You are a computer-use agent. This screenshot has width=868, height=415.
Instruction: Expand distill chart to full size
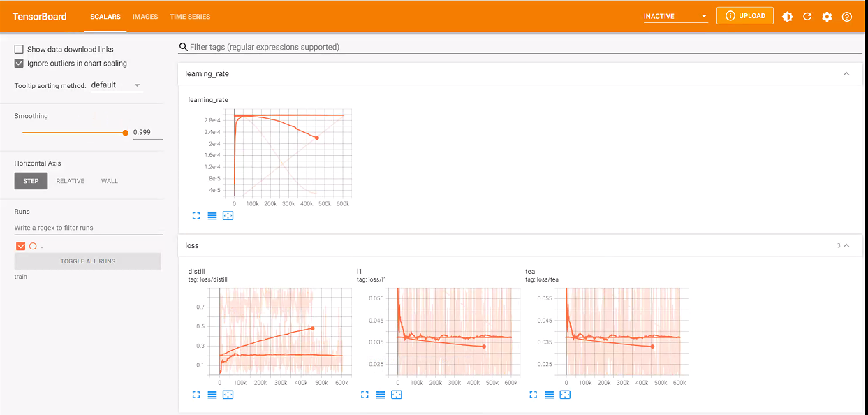pyautogui.click(x=196, y=395)
